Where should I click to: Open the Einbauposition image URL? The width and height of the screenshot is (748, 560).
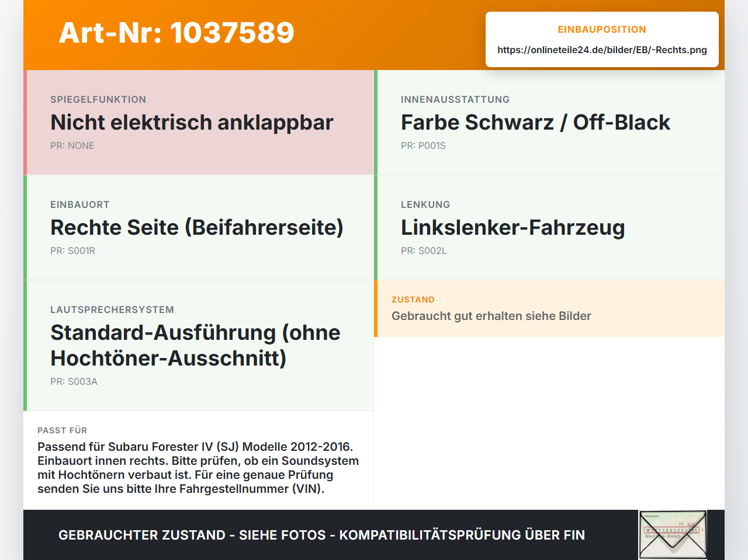tap(602, 50)
